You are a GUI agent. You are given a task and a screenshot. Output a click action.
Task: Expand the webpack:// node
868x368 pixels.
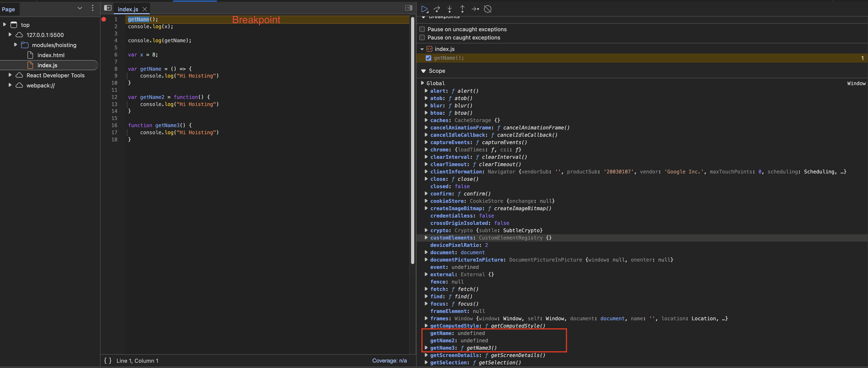click(10, 85)
